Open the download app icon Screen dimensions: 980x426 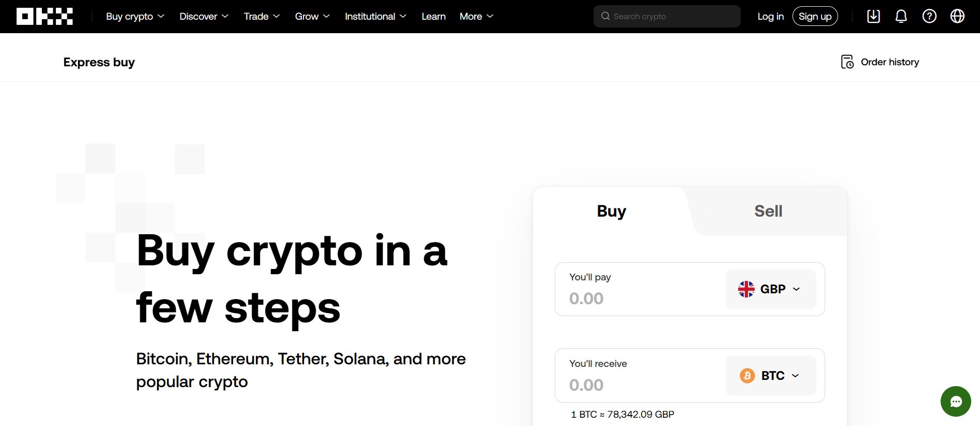(x=873, y=17)
